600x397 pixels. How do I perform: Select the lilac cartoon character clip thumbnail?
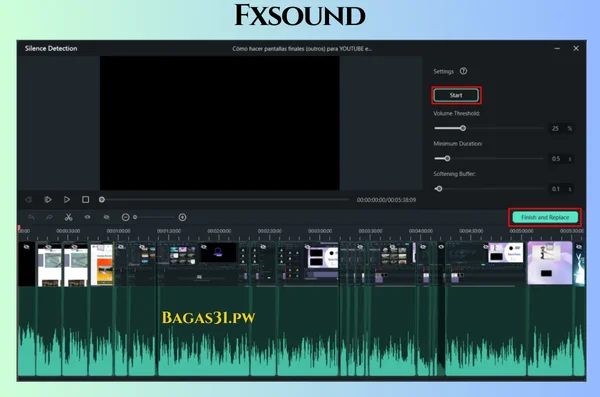coord(549,263)
